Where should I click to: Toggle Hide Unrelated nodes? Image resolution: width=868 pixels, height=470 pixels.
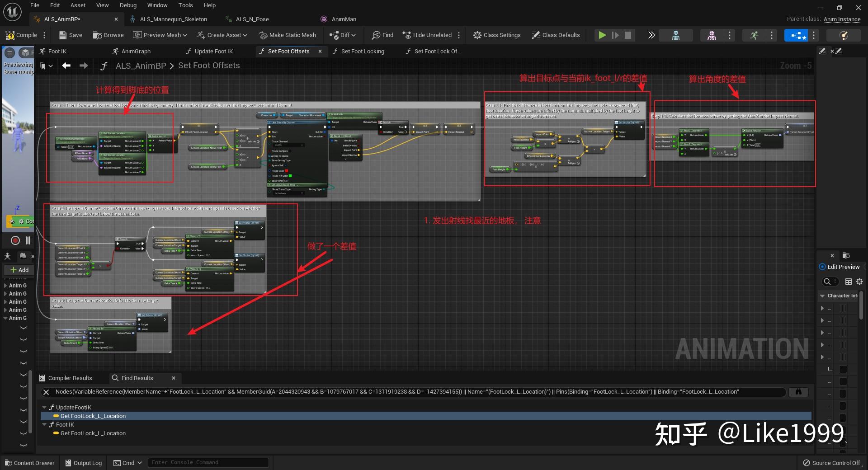(x=427, y=35)
